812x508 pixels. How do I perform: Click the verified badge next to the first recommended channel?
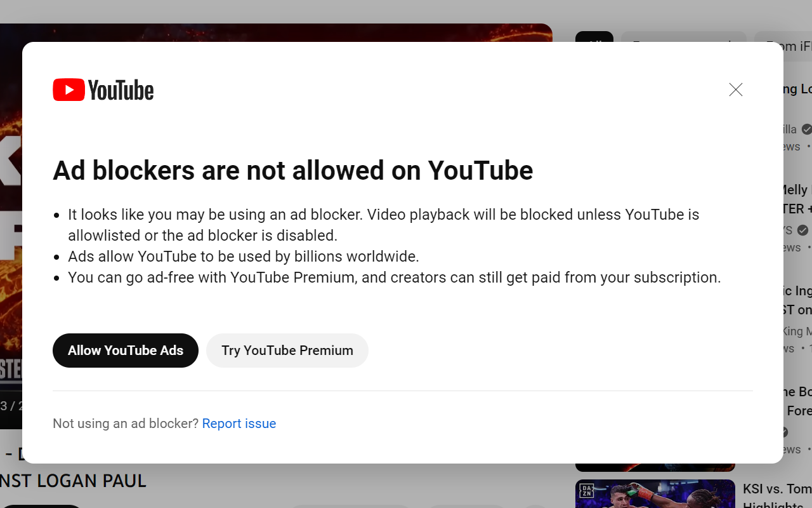(x=806, y=129)
